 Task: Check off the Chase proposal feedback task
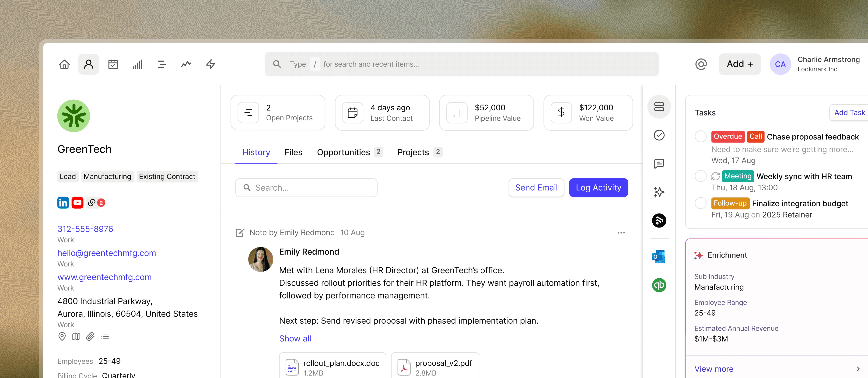700,136
